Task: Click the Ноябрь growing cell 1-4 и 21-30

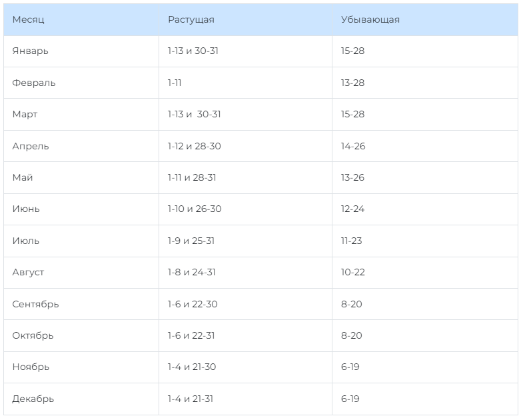Action: 192,367
